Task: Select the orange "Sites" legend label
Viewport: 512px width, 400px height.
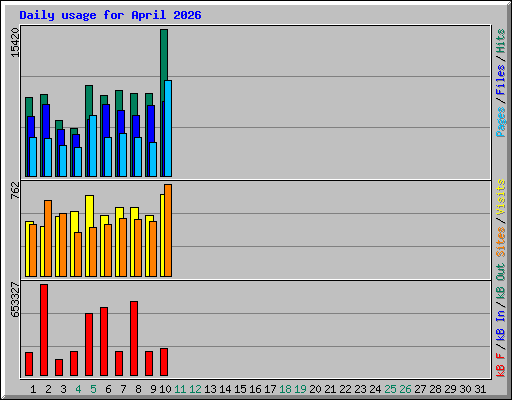Action: click(x=500, y=242)
